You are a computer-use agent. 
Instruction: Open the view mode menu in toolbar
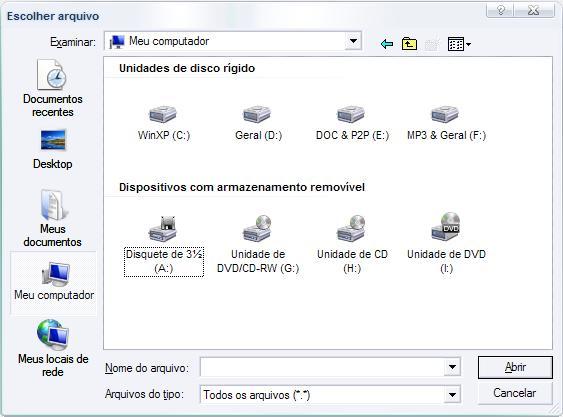pos(459,44)
